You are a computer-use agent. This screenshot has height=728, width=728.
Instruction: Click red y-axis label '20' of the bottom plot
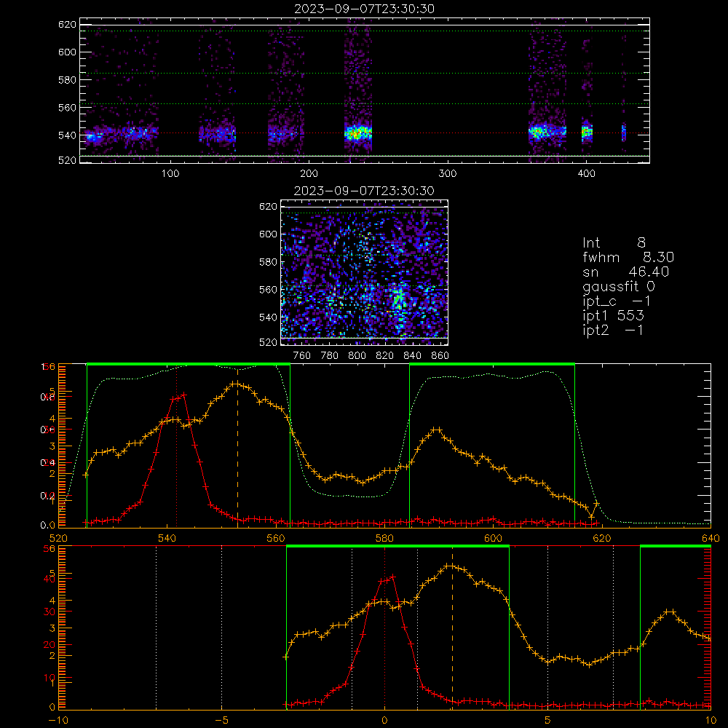[x=50, y=645]
